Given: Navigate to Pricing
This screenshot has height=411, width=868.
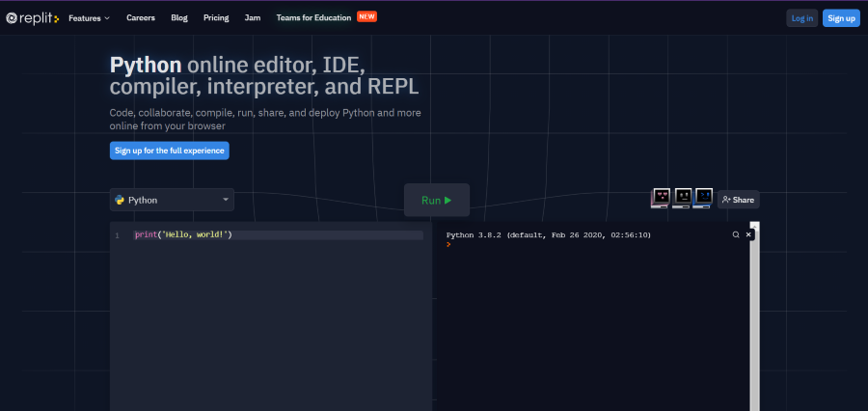Looking at the screenshot, I should [x=216, y=17].
